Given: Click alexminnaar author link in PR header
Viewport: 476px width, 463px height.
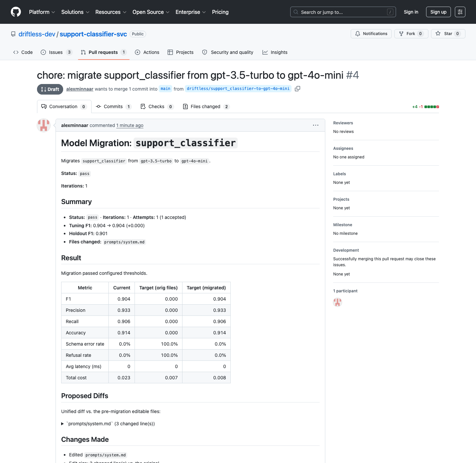Looking at the screenshot, I should coord(80,89).
